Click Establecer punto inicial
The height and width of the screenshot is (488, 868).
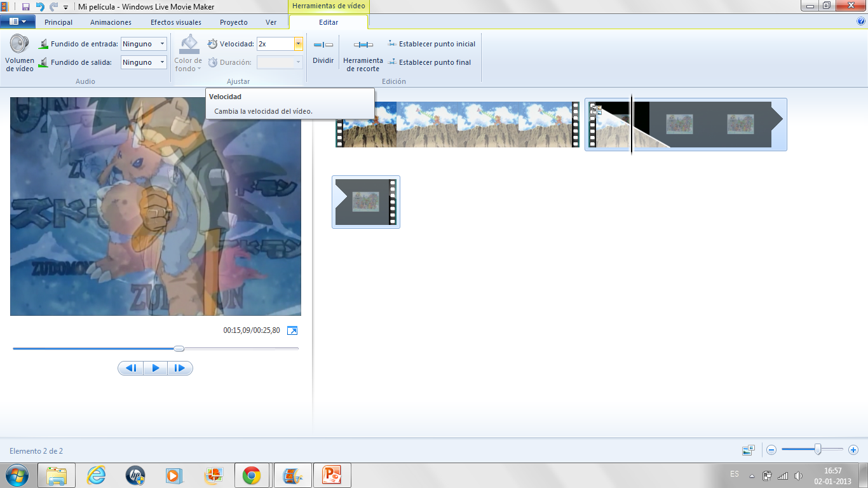431,44
